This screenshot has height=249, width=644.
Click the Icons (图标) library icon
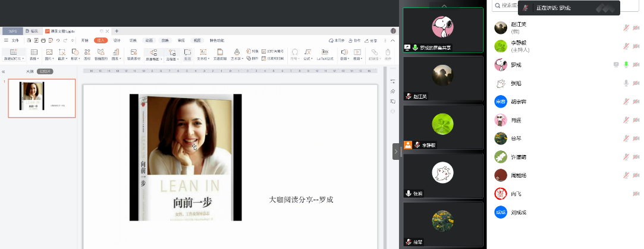pyautogui.click(x=87, y=52)
